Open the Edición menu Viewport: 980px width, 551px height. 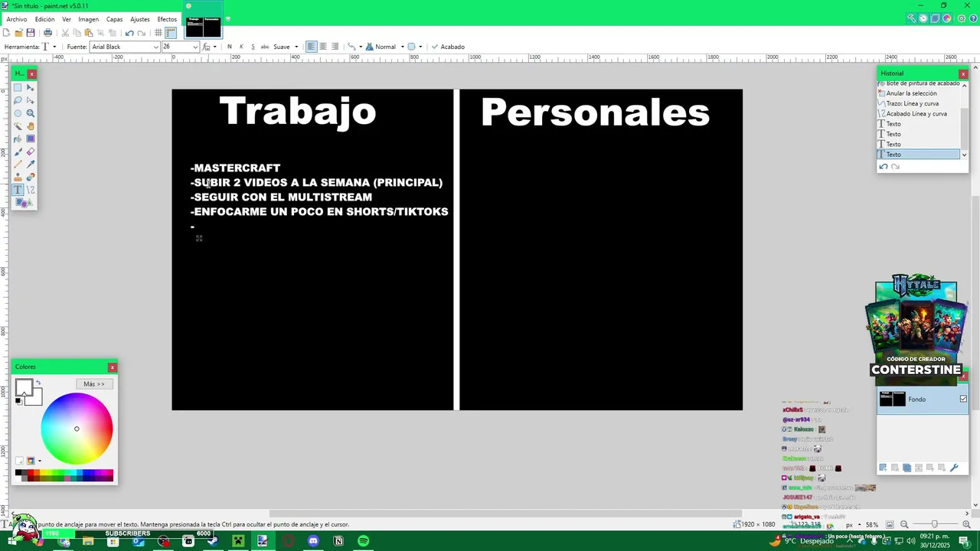point(44,19)
